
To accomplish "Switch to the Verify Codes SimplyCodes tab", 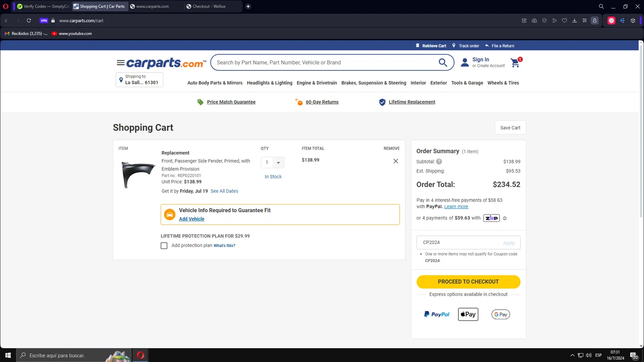I will [43, 6].
